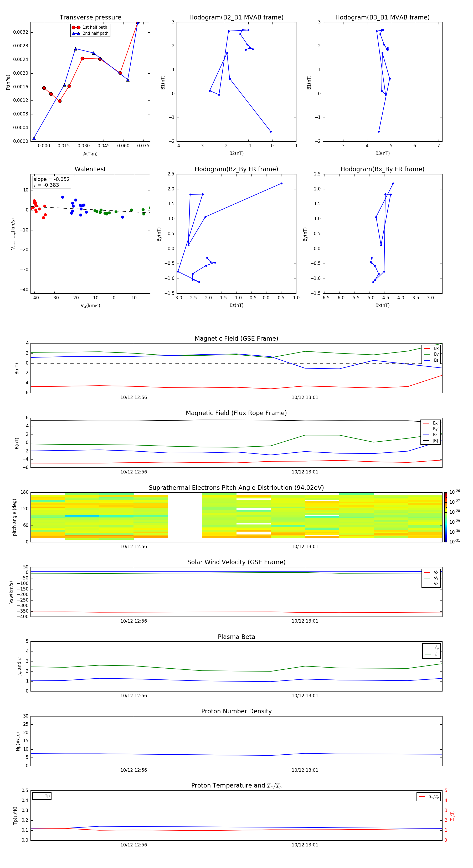Image resolution: width=473 pixels, height=868 pixels.
Task: Click the 'Np(#/cc)' axis label
Action: pos(18,741)
